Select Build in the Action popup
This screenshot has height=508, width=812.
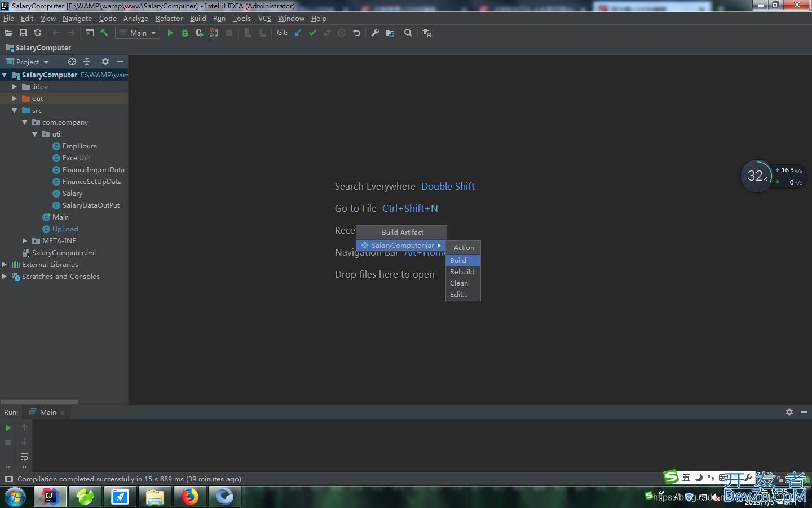[463, 260]
